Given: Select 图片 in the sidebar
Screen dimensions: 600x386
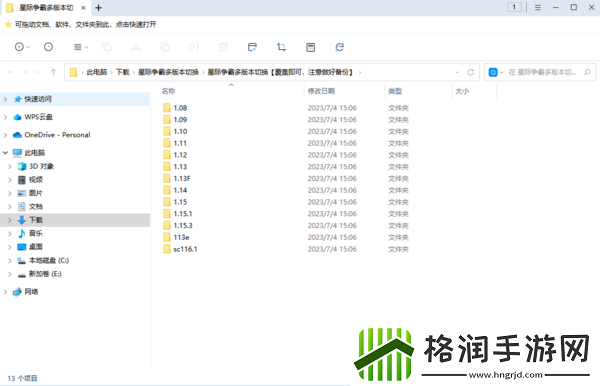Looking at the screenshot, I should [36, 193].
